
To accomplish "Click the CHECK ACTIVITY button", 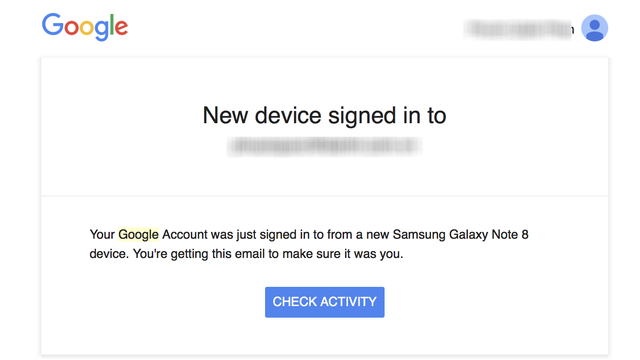I will pos(324,302).
